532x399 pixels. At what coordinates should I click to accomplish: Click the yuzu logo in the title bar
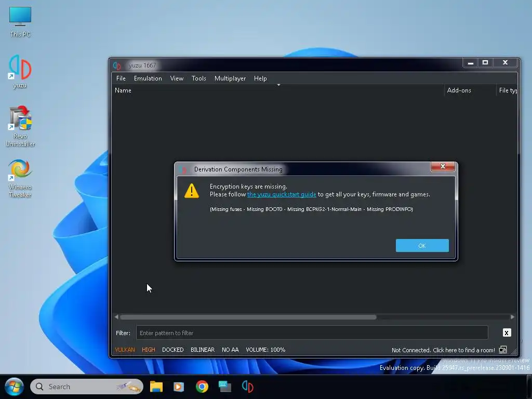tap(117, 65)
